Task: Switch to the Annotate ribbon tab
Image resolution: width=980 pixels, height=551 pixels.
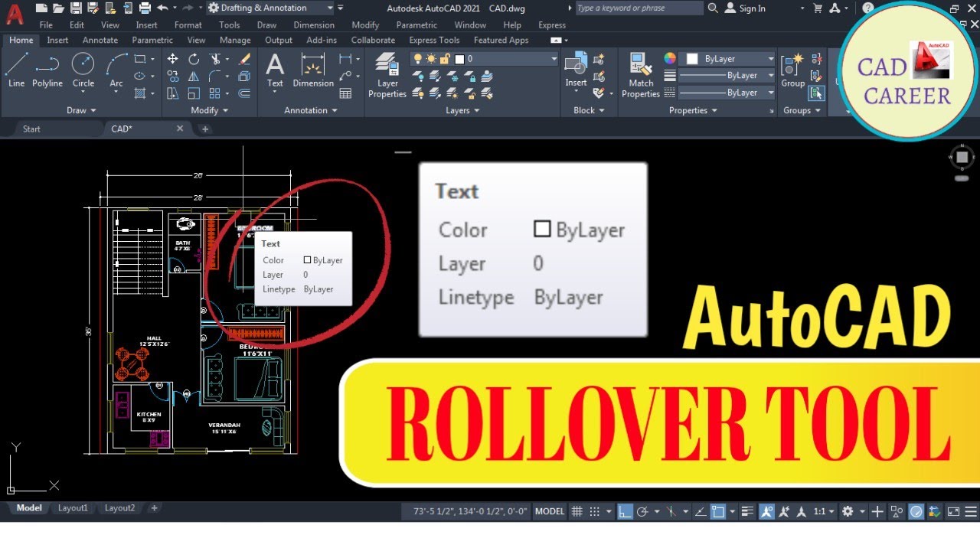Action: [100, 40]
